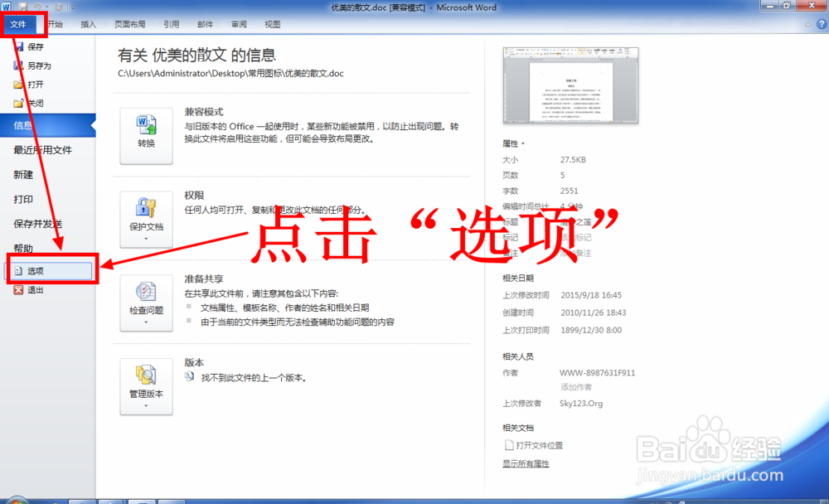The image size is (829, 504).
Task: Click the minimize ribbon caret icon
Action: (x=807, y=24)
